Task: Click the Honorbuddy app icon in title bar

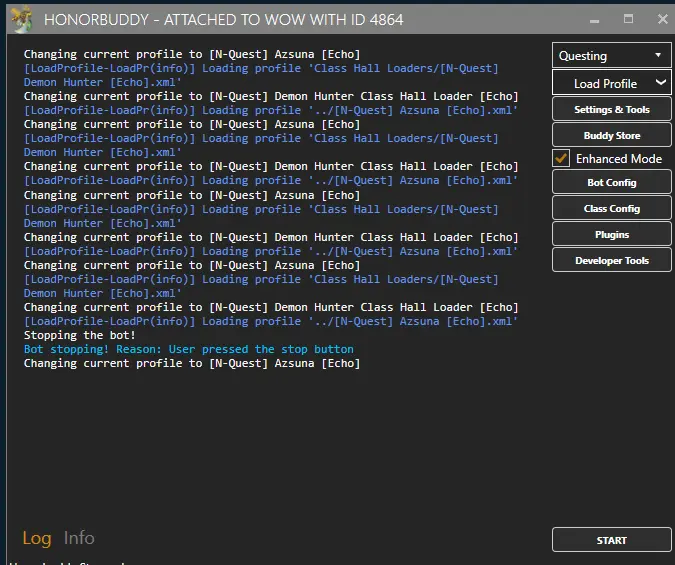Action: pos(22,19)
